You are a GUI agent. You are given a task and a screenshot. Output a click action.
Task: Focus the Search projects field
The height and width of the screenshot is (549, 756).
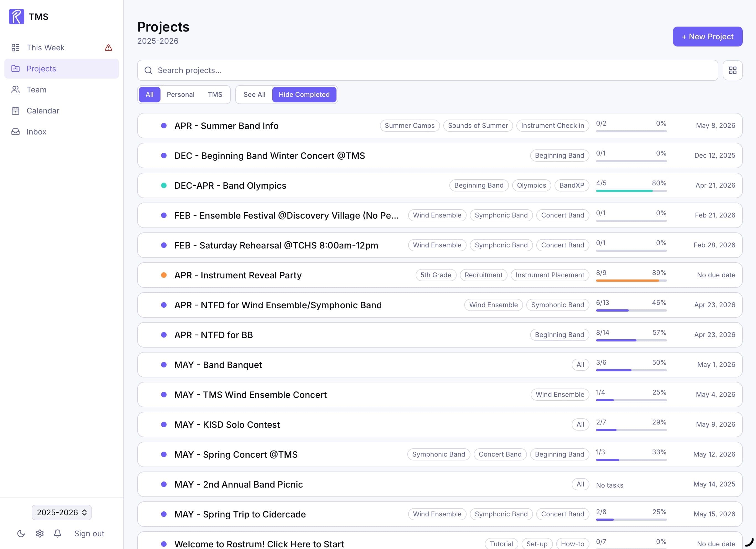tap(427, 70)
